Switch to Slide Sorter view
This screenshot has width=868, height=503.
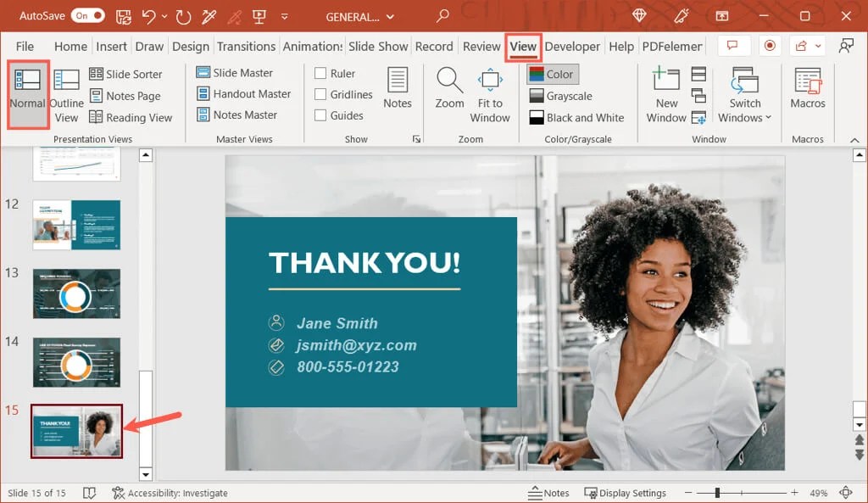(x=131, y=74)
